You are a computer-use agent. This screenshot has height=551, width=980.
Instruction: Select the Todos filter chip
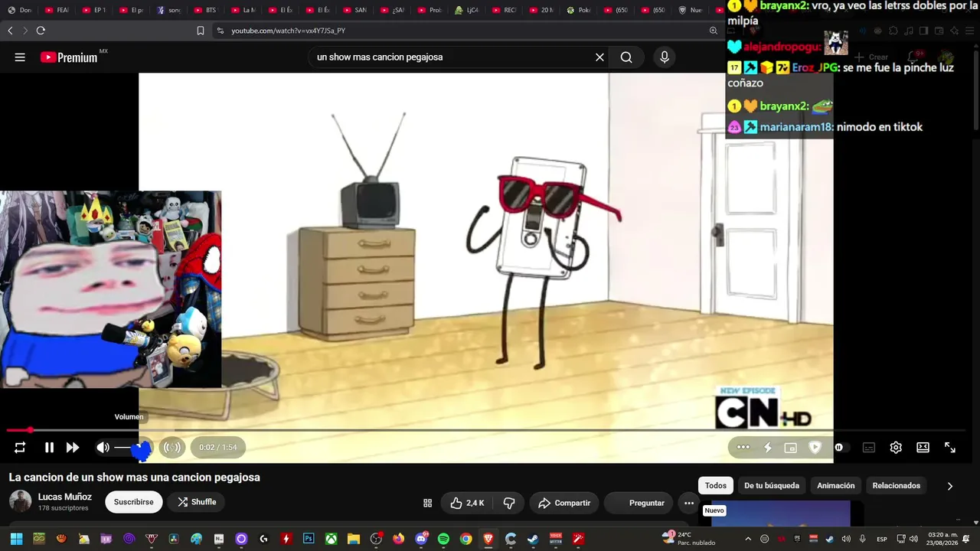[716, 486]
